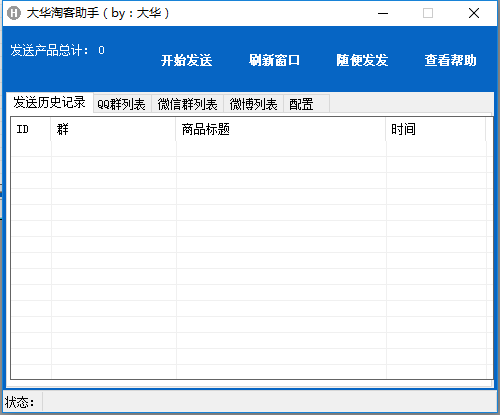Select the 随便发发 button

[x=362, y=60]
